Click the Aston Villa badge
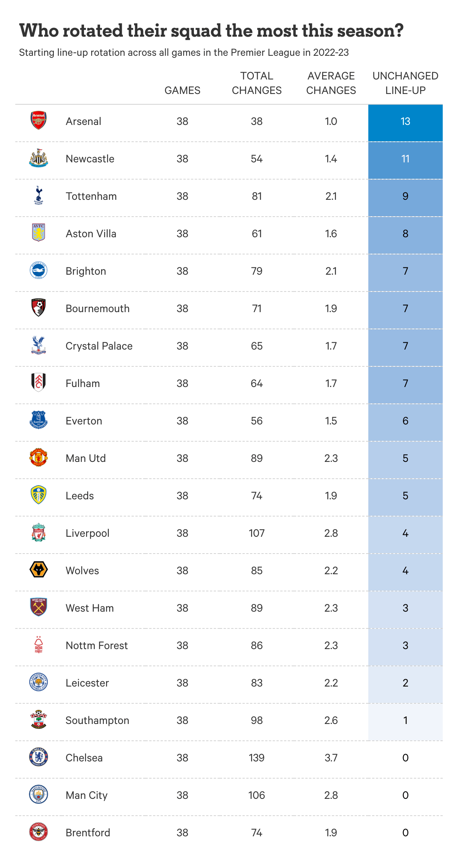This screenshot has width=458, height=868. 39,233
